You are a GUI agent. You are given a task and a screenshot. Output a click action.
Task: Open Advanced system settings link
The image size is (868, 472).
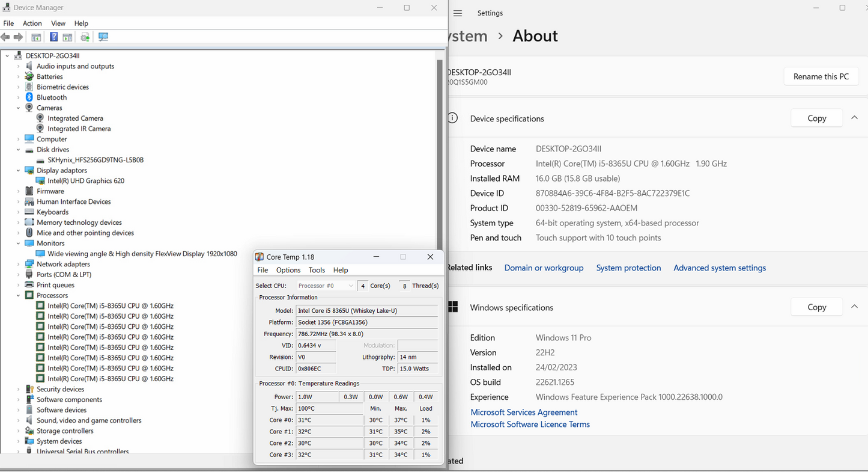(x=720, y=268)
